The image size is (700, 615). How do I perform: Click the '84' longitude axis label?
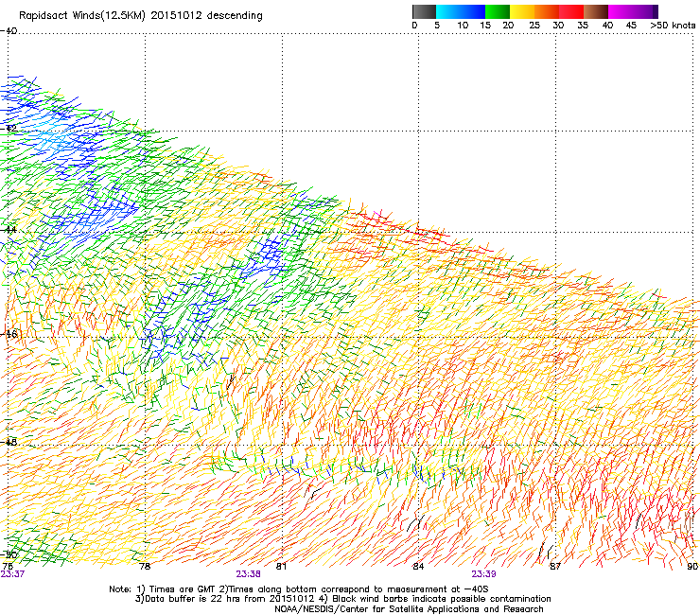coord(418,567)
